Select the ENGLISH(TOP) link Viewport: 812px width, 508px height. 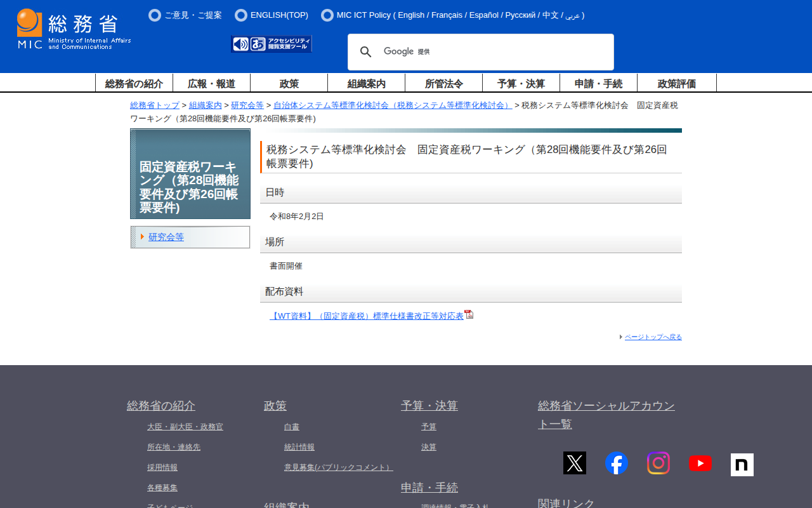pyautogui.click(x=279, y=15)
